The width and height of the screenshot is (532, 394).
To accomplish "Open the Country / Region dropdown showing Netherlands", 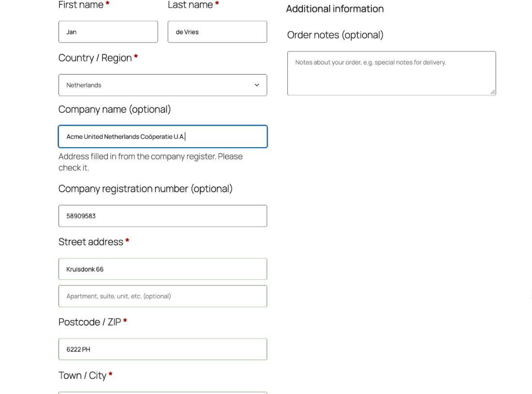I will [163, 85].
